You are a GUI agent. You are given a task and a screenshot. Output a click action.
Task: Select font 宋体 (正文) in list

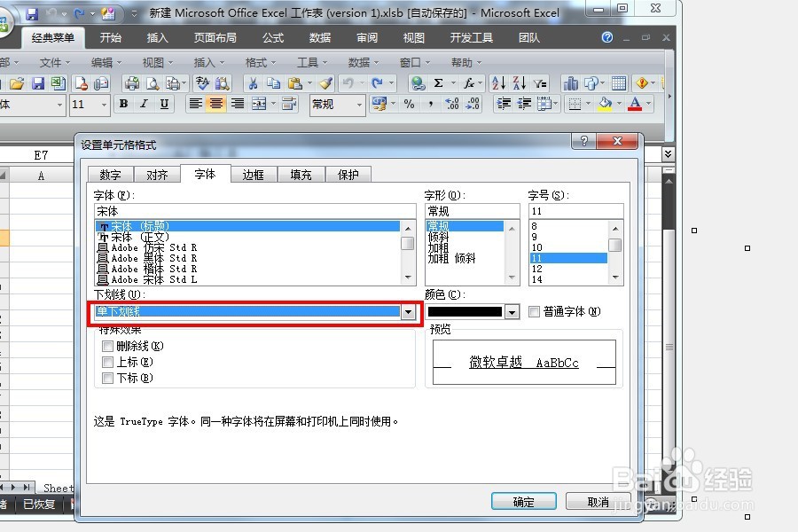[248, 238]
